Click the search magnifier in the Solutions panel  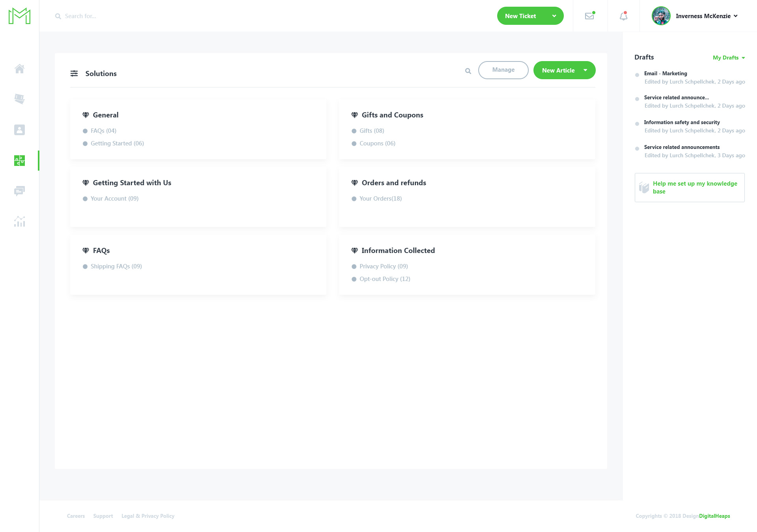pos(468,71)
